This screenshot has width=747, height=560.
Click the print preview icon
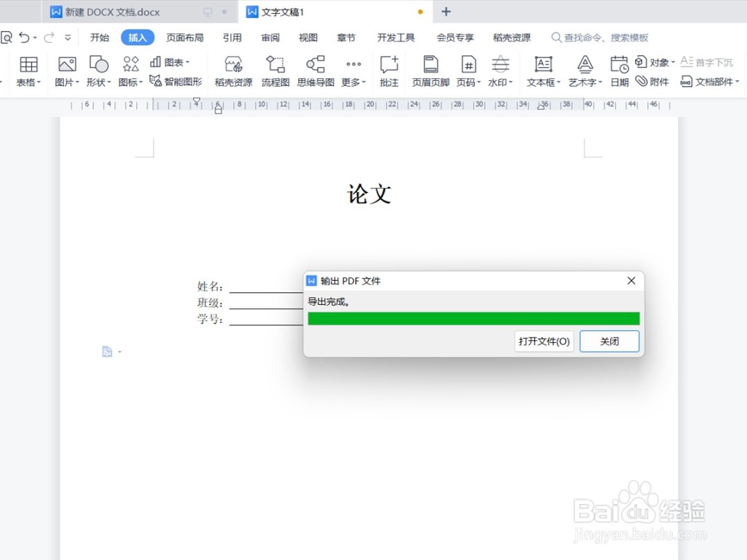pyautogui.click(x=7, y=37)
